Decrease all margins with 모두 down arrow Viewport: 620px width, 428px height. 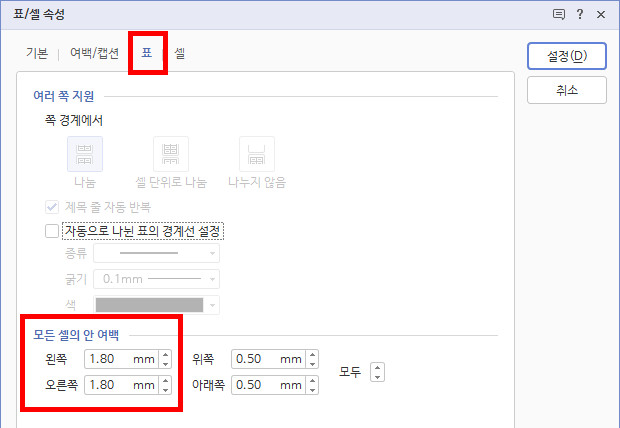point(377,377)
